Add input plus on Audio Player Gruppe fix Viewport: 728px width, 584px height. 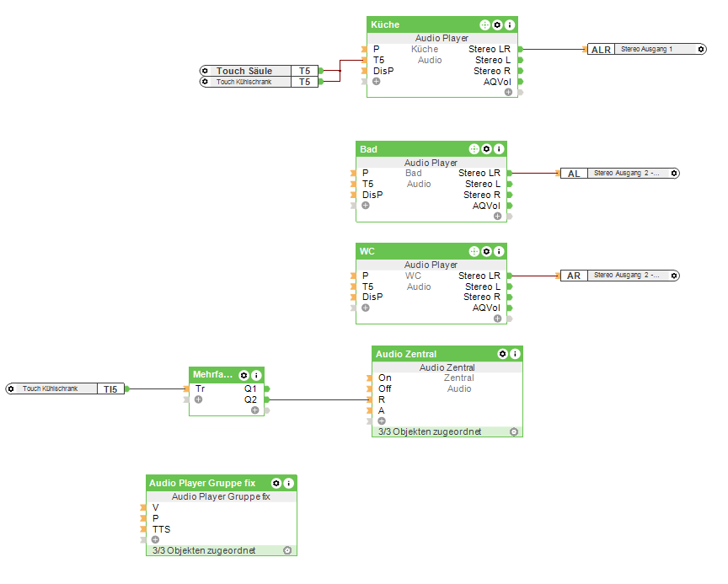[x=156, y=539]
